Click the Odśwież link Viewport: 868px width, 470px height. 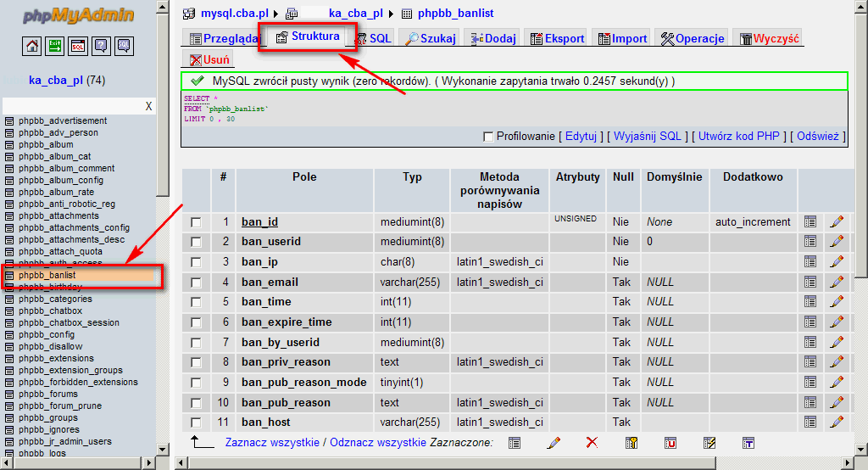coord(818,136)
